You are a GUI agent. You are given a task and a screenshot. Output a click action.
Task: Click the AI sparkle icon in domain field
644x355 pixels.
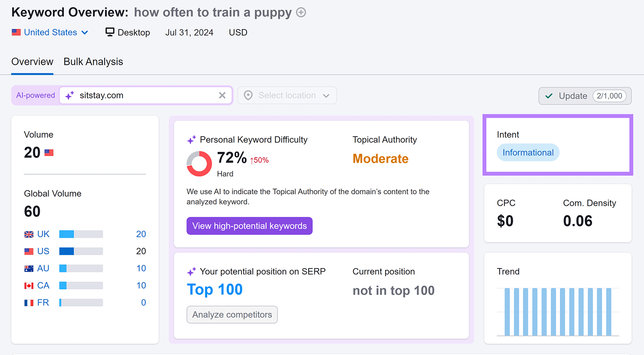(70, 95)
